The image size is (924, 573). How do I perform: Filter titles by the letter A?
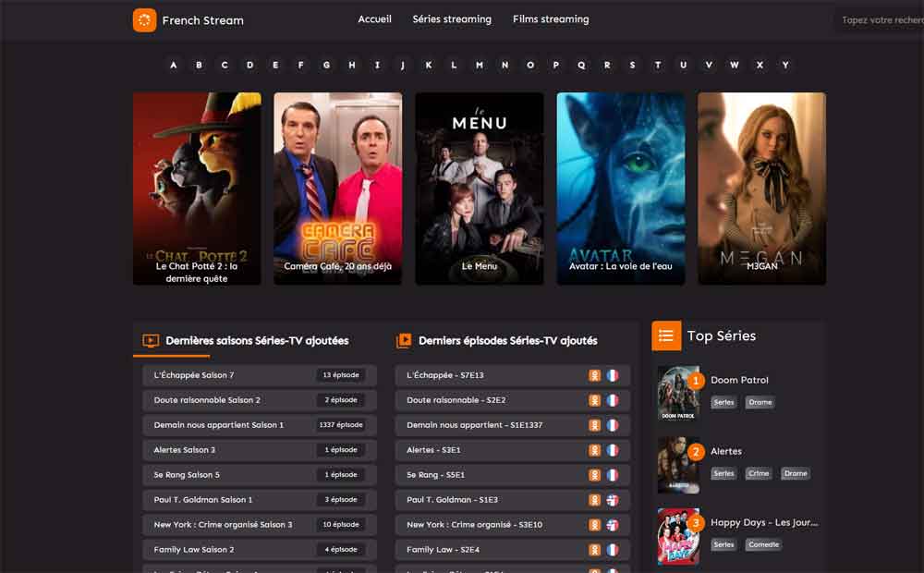point(174,65)
